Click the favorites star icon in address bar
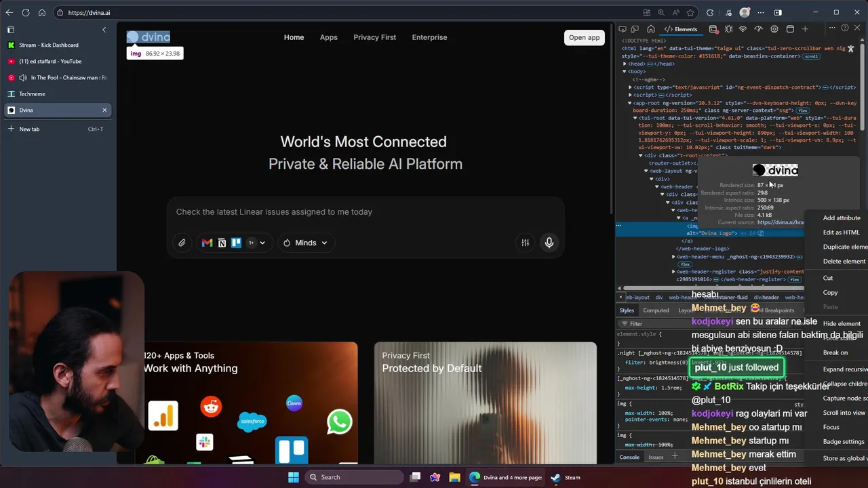 tap(690, 12)
